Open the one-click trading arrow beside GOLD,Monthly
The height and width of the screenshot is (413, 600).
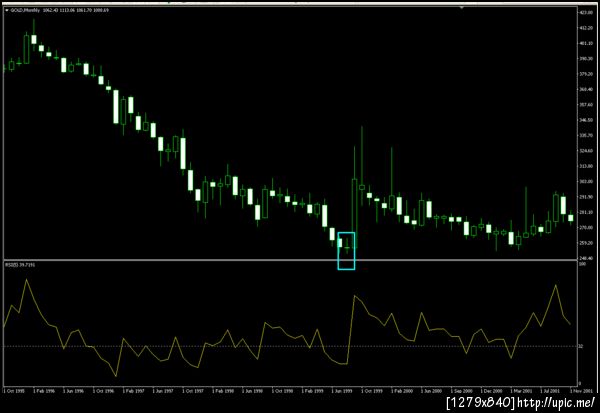point(7,10)
